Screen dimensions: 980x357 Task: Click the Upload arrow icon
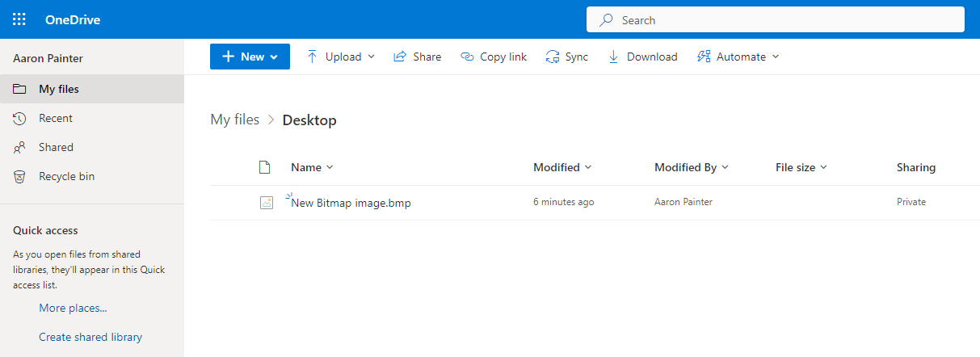click(x=312, y=57)
